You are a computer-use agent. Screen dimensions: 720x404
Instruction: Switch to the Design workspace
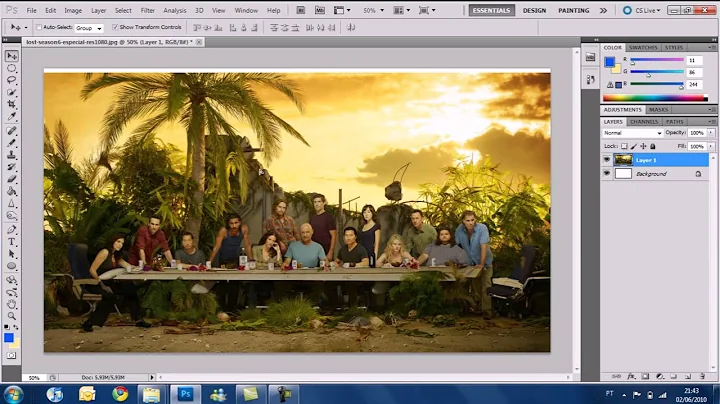tap(534, 10)
